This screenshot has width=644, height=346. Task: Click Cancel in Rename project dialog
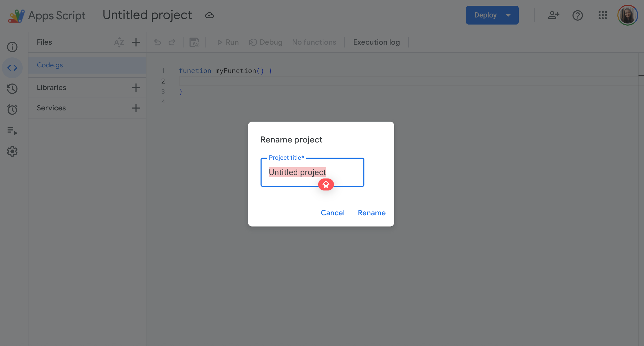333,213
